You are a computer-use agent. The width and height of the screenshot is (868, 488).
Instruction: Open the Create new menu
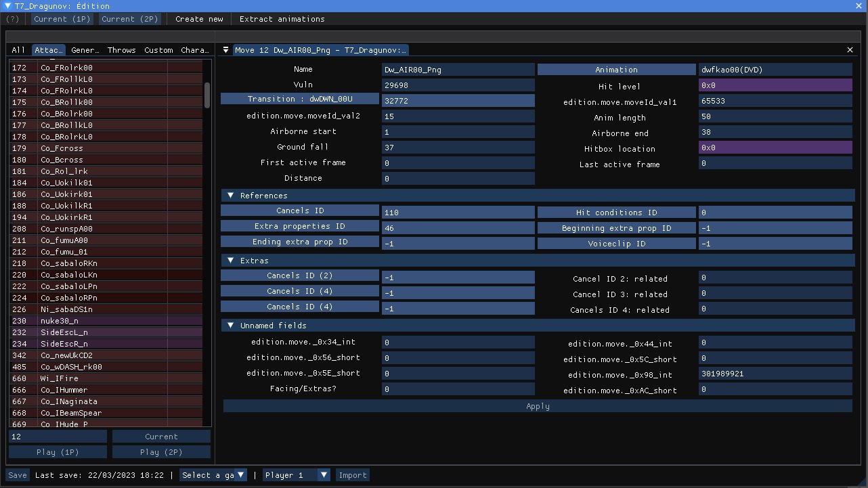tap(199, 19)
